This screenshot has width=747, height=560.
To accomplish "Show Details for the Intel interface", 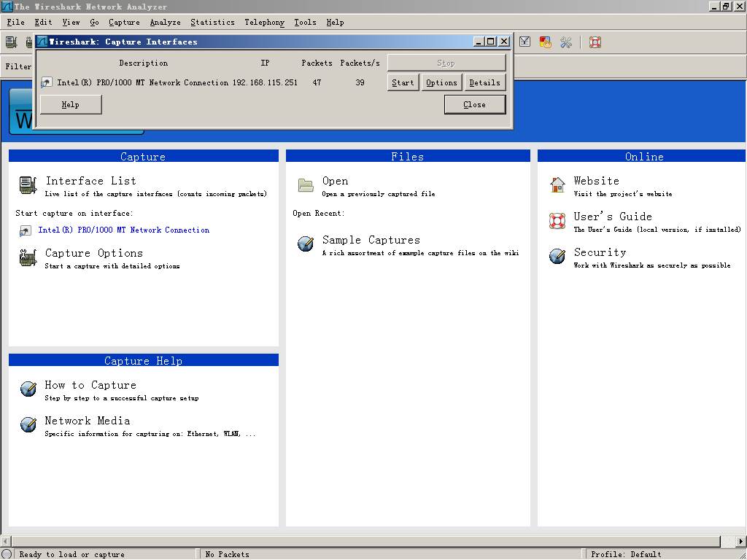I will 485,83.
